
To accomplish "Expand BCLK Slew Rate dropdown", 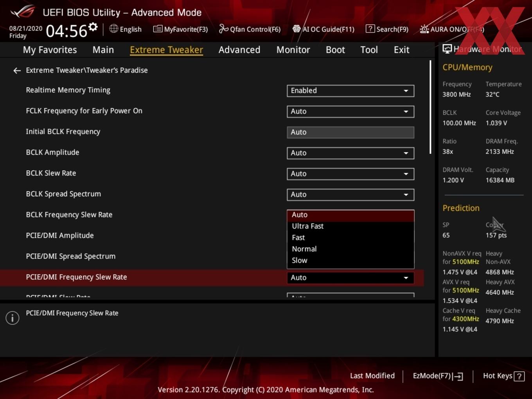I will pyautogui.click(x=350, y=174).
